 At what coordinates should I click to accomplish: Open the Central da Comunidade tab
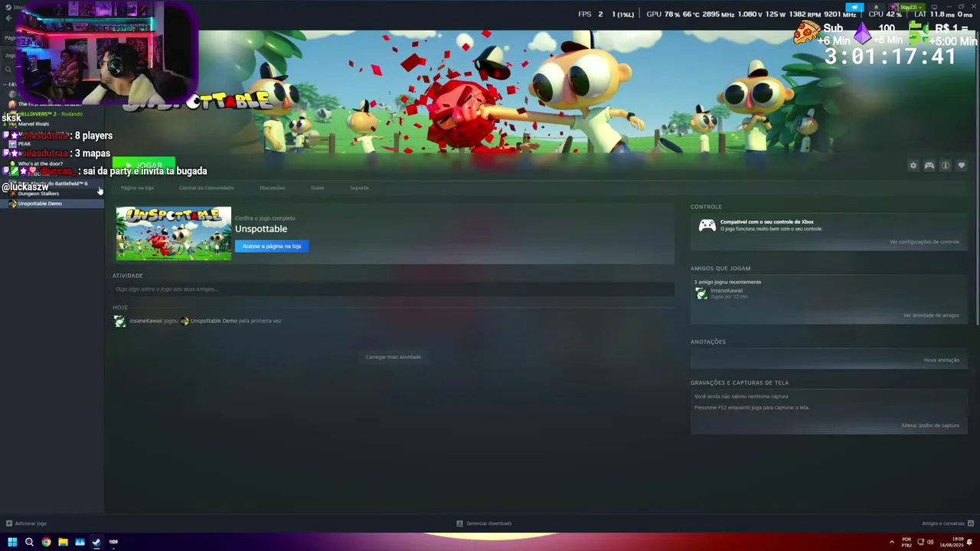pyautogui.click(x=207, y=187)
